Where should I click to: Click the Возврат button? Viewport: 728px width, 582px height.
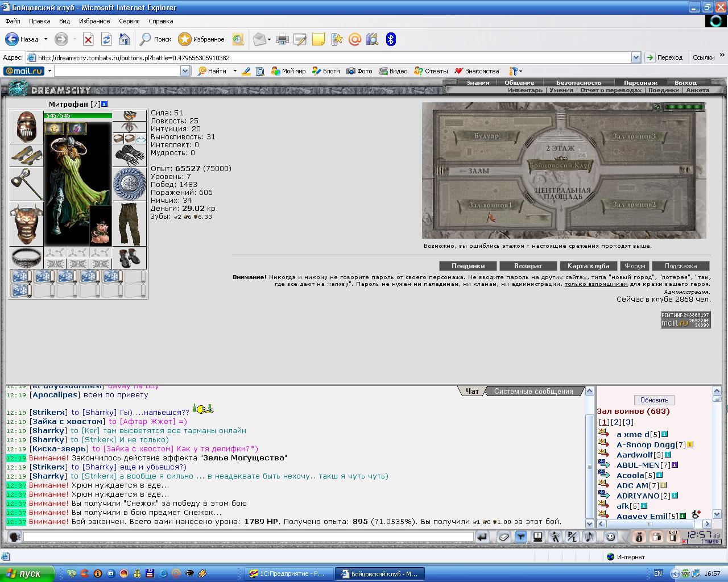point(528,265)
